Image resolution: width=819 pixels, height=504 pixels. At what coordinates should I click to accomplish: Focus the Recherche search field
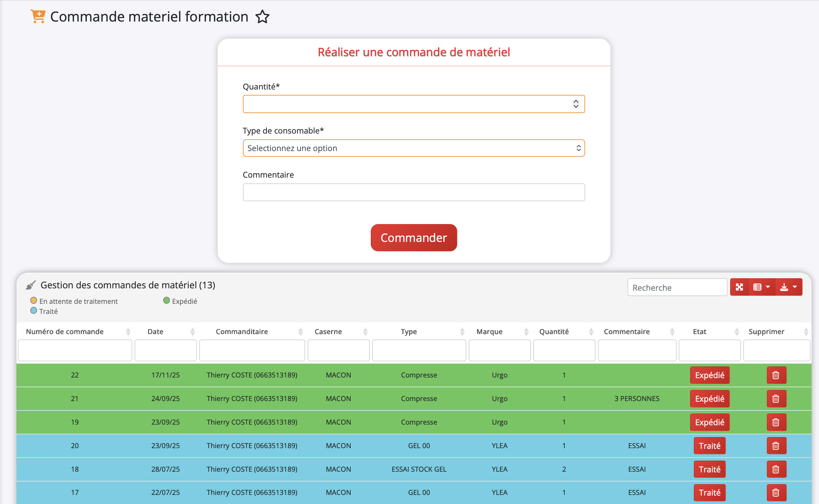tap(677, 287)
